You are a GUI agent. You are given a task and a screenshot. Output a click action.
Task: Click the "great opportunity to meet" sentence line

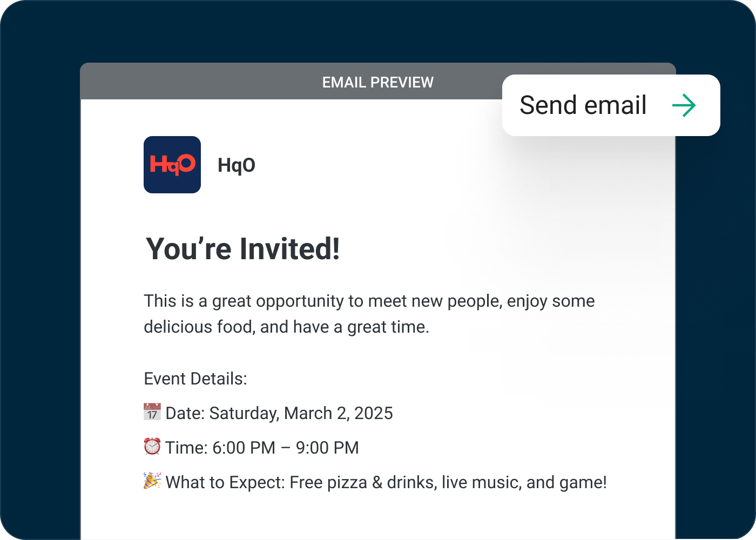click(x=369, y=301)
